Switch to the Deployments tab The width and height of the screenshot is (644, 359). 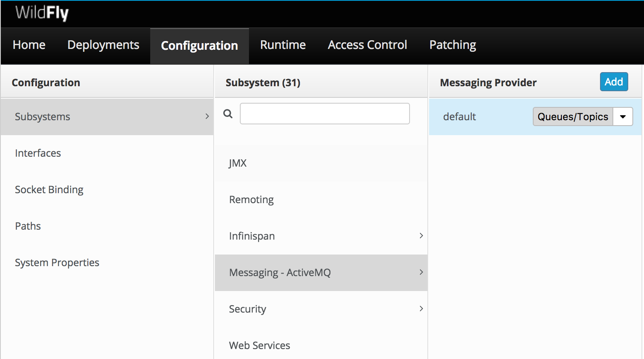pyautogui.click(x=103, y=45)
